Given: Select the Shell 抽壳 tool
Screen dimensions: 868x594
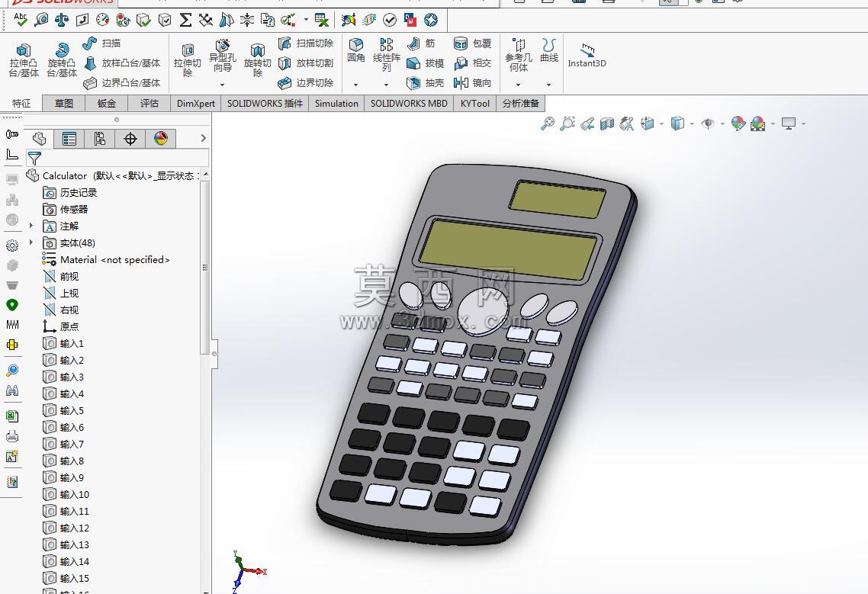Looking at the screenshot, I should pos(425,83).
